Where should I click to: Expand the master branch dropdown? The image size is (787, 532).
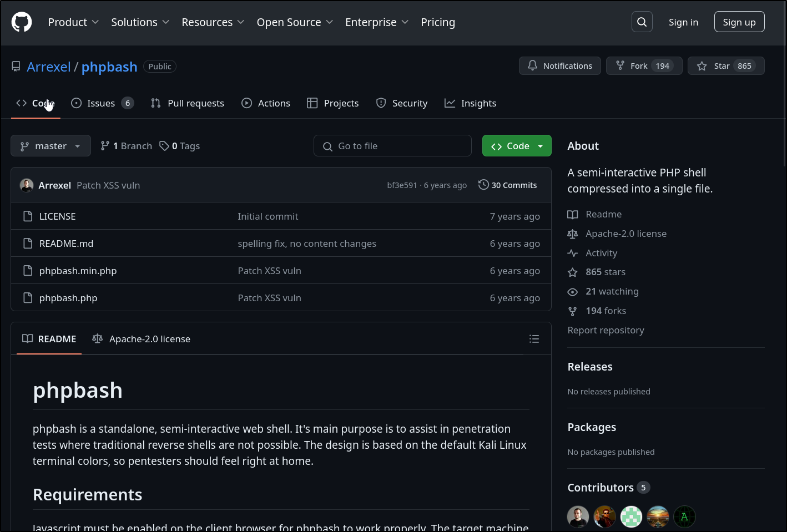coord(51,146)
